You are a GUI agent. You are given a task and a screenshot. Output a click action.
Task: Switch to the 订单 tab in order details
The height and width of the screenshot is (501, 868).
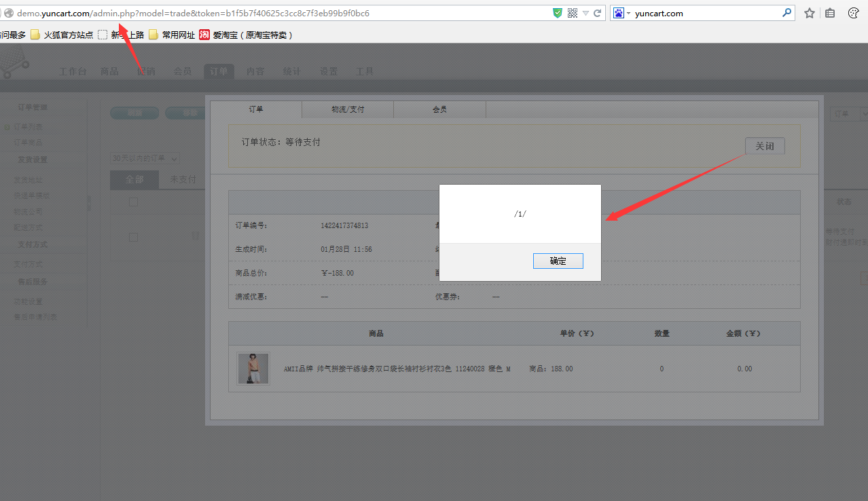[x=255, y=109]
